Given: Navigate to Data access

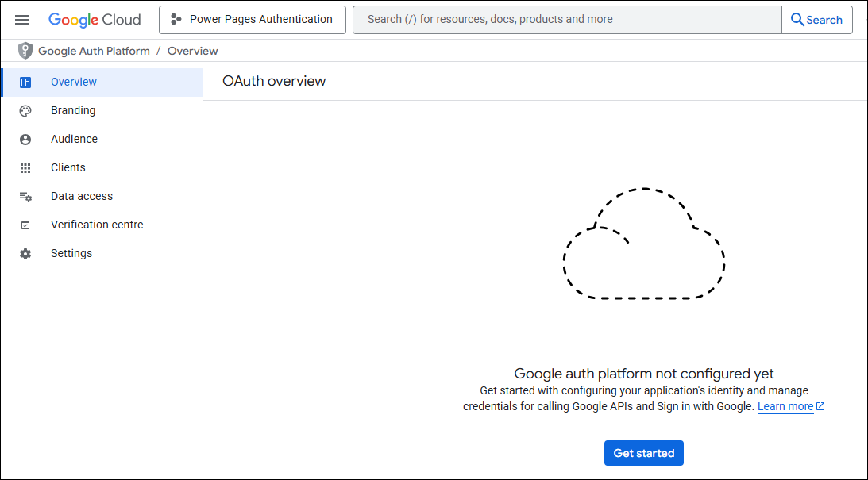Looking at the screenshot, I should coord(102,196).
